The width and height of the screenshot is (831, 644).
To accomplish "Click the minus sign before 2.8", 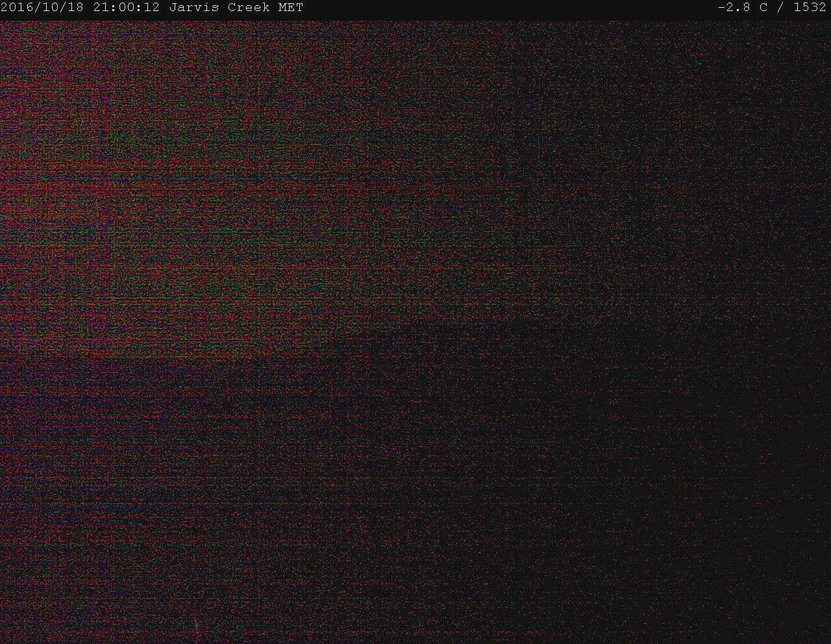I will tap(722, 8).
